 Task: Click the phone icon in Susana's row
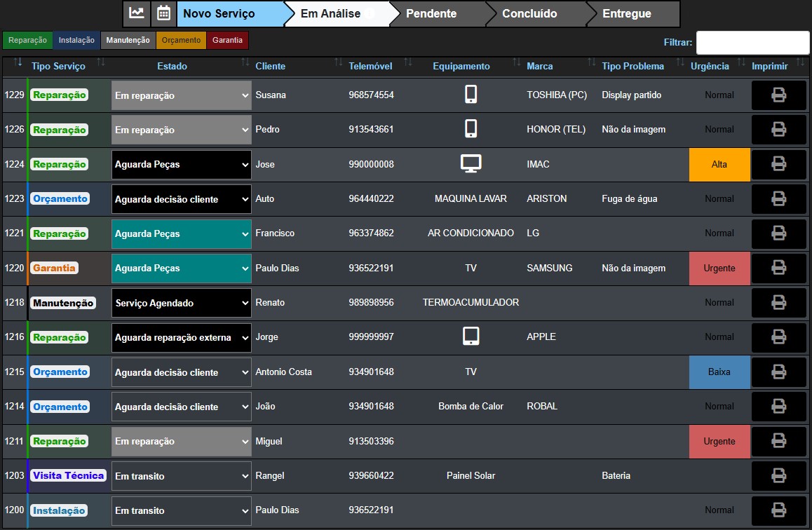pos(471,94)
